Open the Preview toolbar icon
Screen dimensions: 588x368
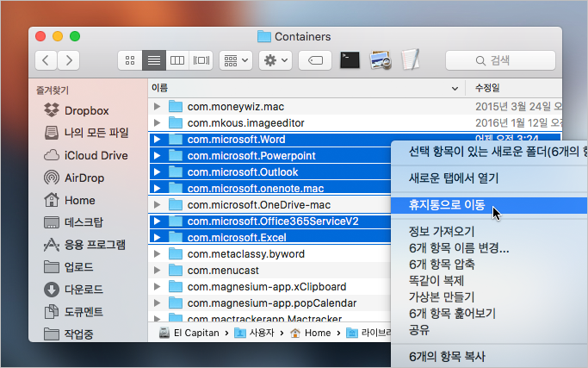pos(381,60)
